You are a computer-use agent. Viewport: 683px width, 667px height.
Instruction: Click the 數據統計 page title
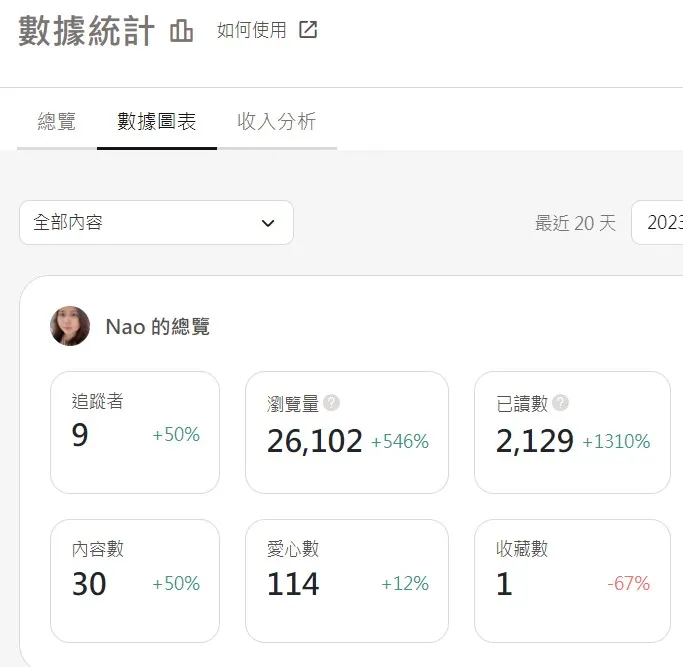tap(86, 30)
